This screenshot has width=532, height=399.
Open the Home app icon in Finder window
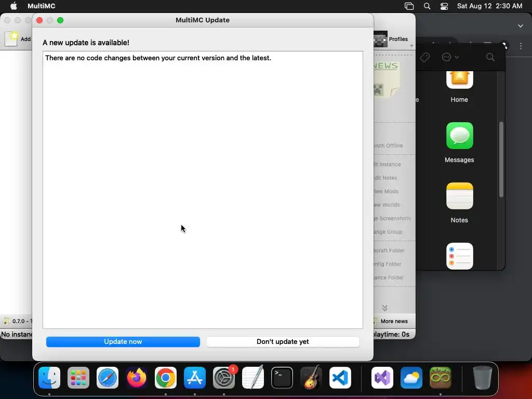point(459,80)
